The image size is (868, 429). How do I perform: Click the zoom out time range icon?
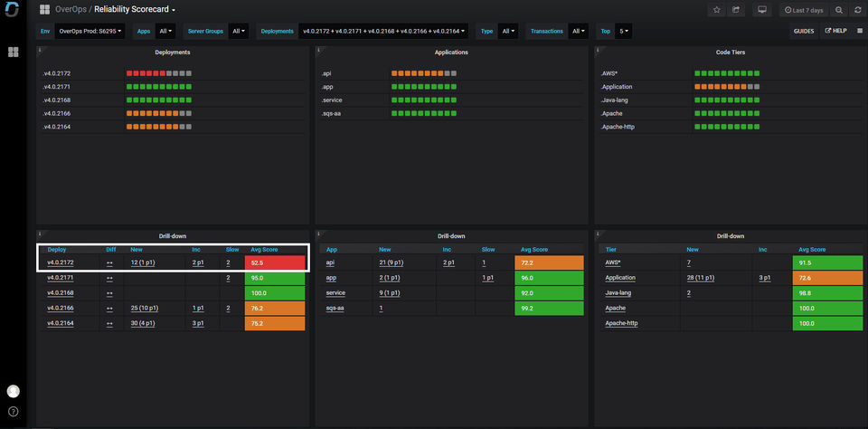click(x=839, y=10)
